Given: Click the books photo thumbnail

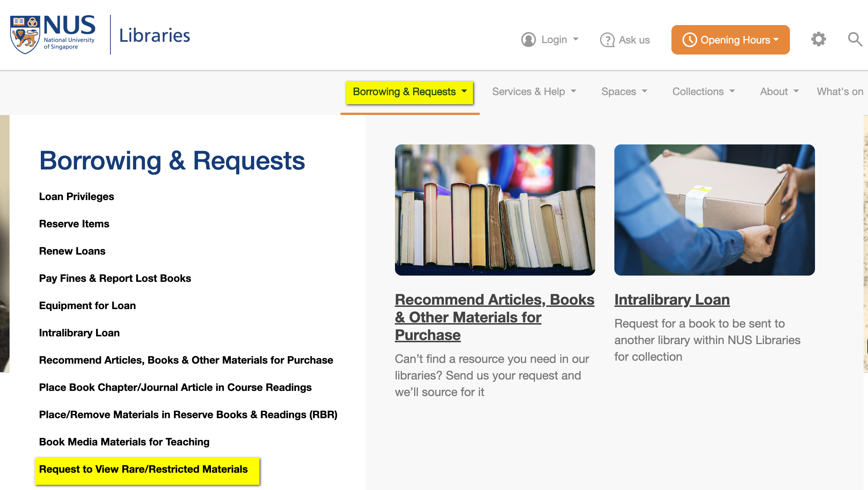Looking at the screenshot, I should [495, 210].
